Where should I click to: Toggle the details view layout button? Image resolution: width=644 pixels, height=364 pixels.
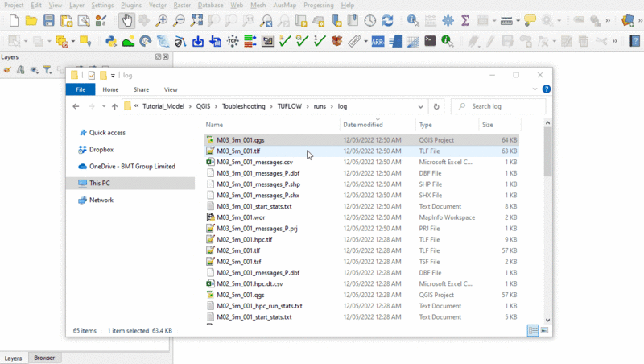(x=533, y=330)
